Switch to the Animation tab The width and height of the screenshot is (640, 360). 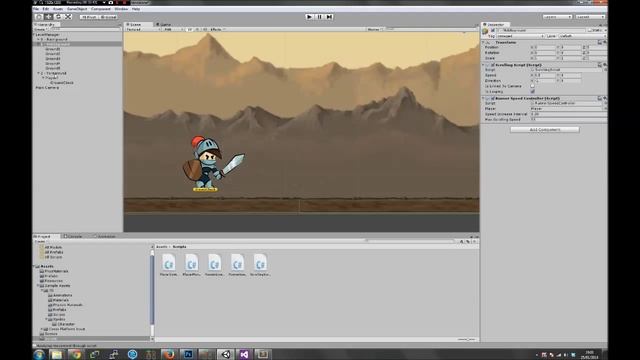(x=104, y=236)
